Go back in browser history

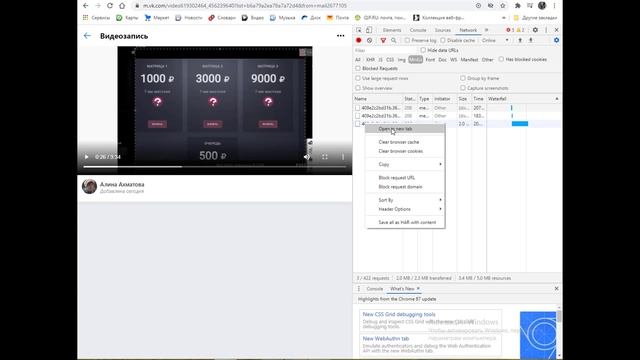(x=85, y=6)
